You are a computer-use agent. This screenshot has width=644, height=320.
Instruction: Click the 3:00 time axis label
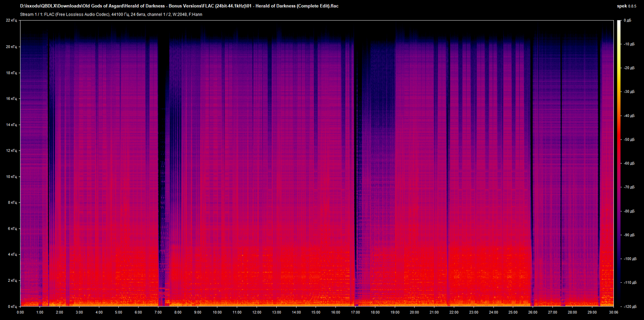pyautogui.click(x=79, y=312)
